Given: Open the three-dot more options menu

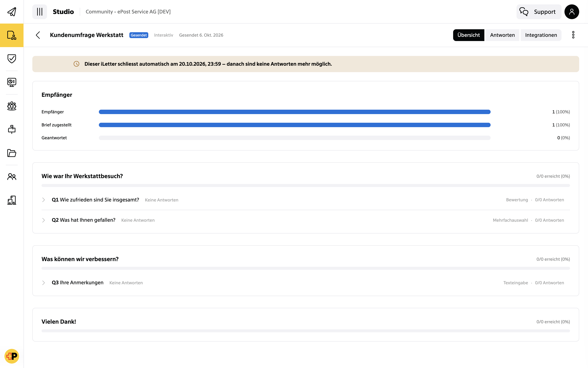Looking at the screenshot, I should click(573, 35).
